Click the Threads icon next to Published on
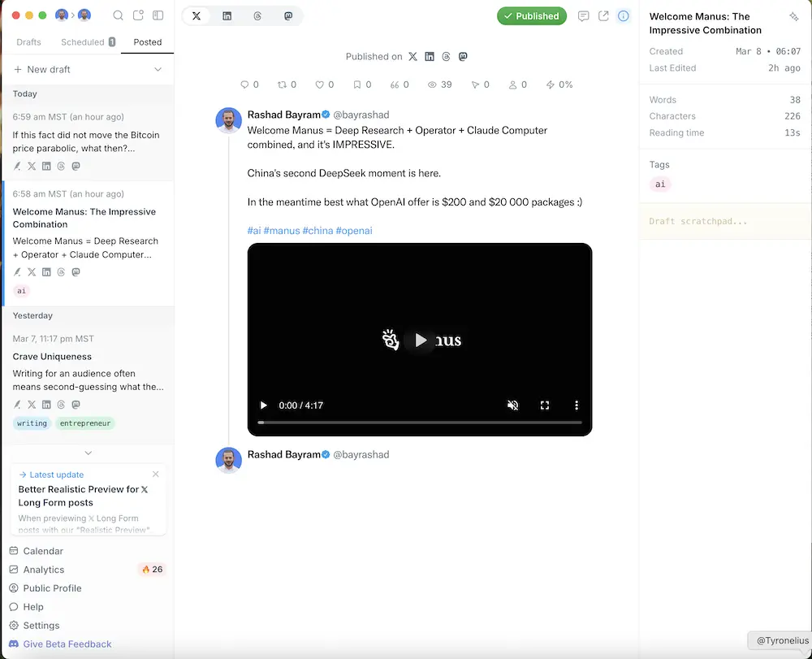Image resolution: width=812 pixels, height=659 pixels. pyautogui.click(x=446, y=56)
